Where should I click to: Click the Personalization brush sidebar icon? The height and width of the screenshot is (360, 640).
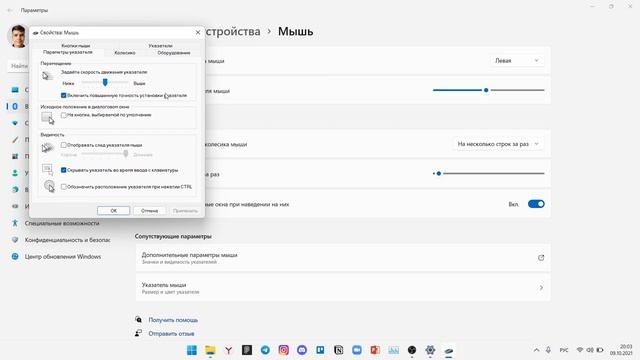15,140
